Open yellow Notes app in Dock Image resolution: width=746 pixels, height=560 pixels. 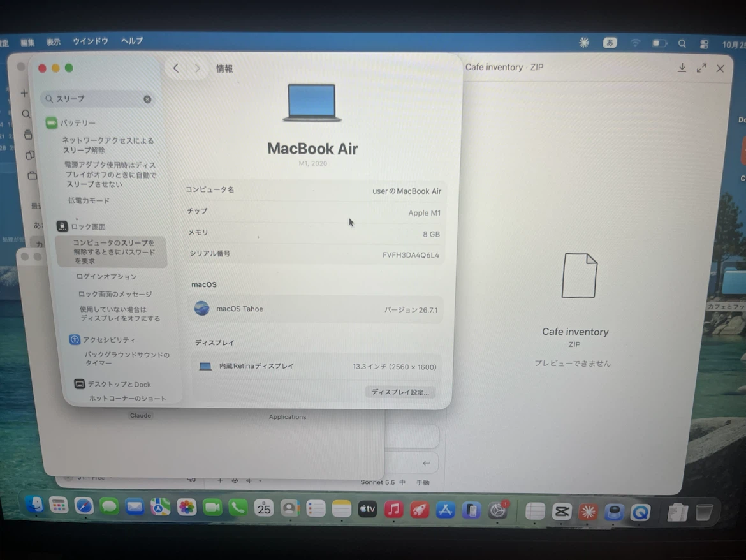(342, 509)
